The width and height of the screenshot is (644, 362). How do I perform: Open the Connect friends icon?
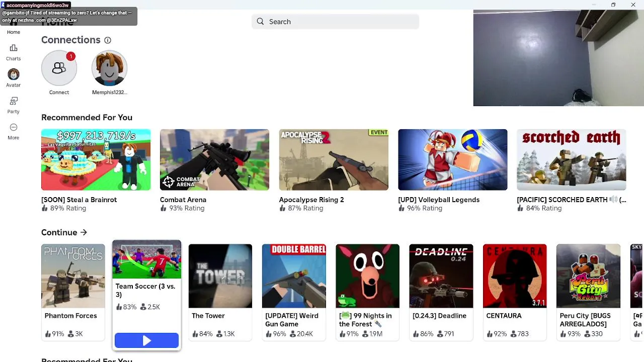(59, 68)
